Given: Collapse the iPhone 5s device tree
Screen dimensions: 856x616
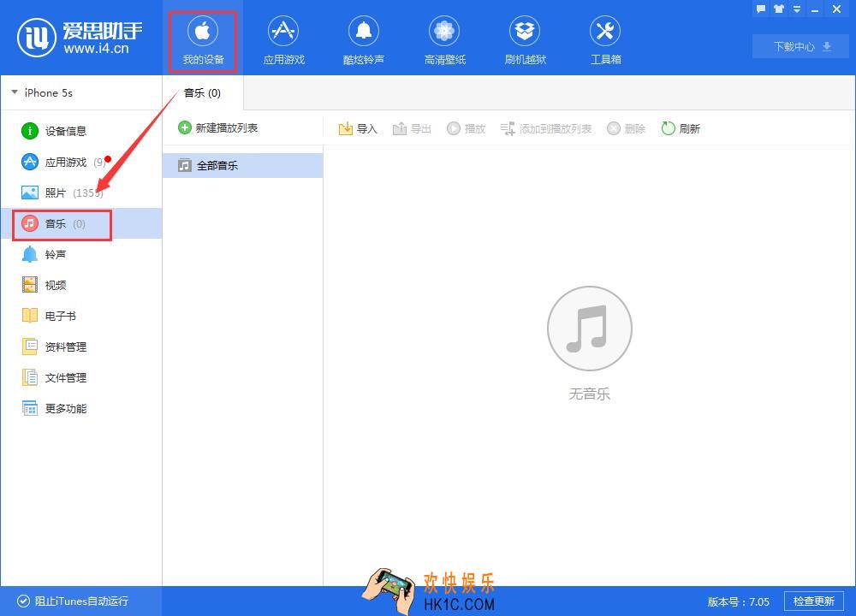Looking at the screenshot, I should tap(15, 92).
